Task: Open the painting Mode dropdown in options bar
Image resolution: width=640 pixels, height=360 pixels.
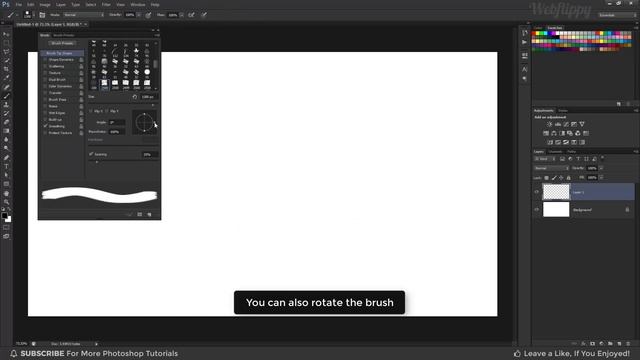Action: (84, 15)
